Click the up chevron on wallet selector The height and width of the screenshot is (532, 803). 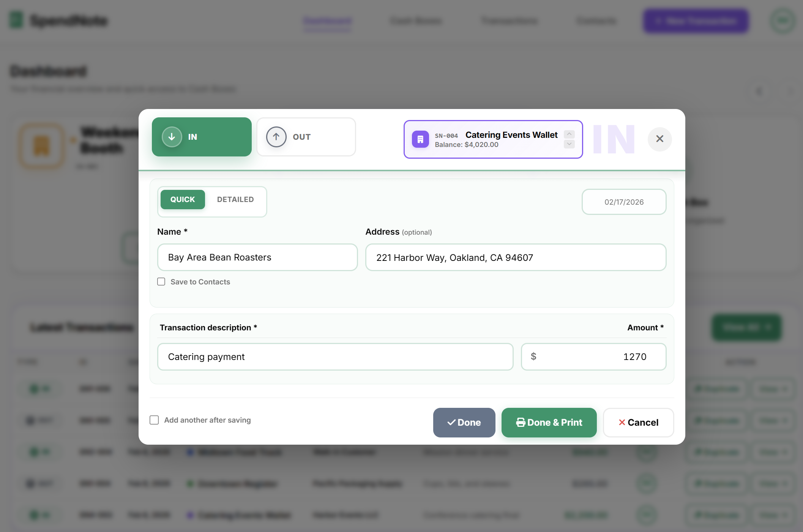(569, 134)
